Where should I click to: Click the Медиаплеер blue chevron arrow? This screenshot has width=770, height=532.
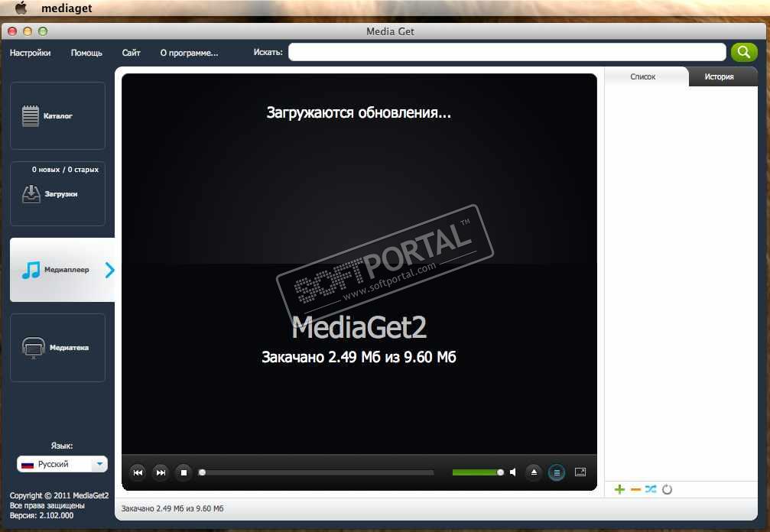109,269
